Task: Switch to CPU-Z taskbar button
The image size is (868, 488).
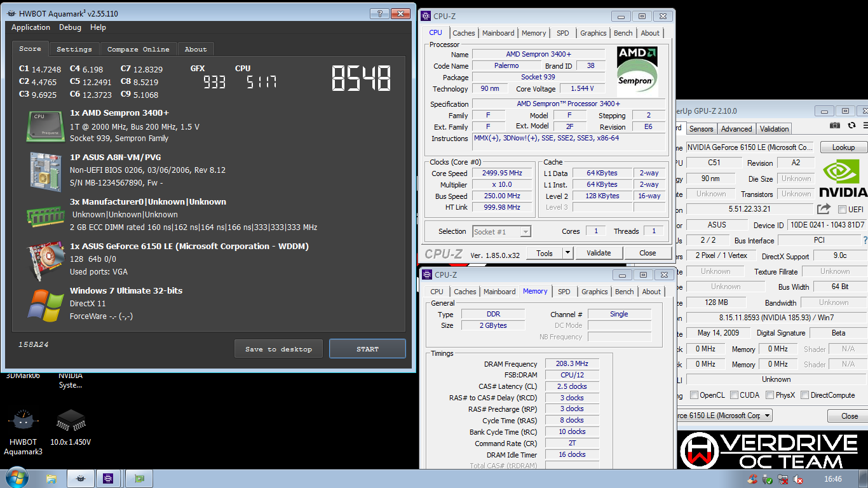Action: point(109,478)
